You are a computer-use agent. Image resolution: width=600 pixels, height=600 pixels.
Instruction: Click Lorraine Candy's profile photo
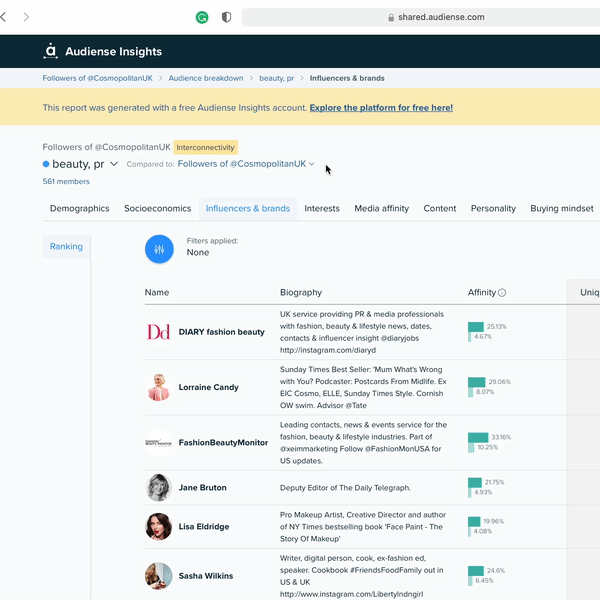click(x=158, y=387)
